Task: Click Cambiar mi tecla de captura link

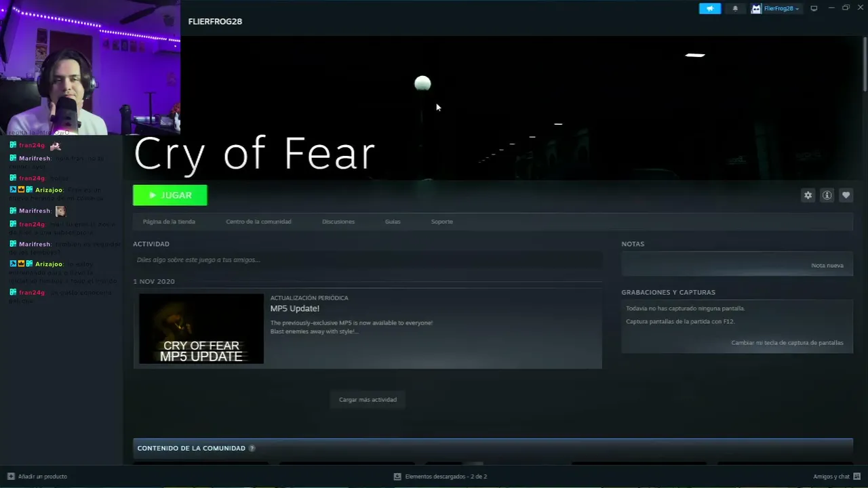Action: point(787,343)
